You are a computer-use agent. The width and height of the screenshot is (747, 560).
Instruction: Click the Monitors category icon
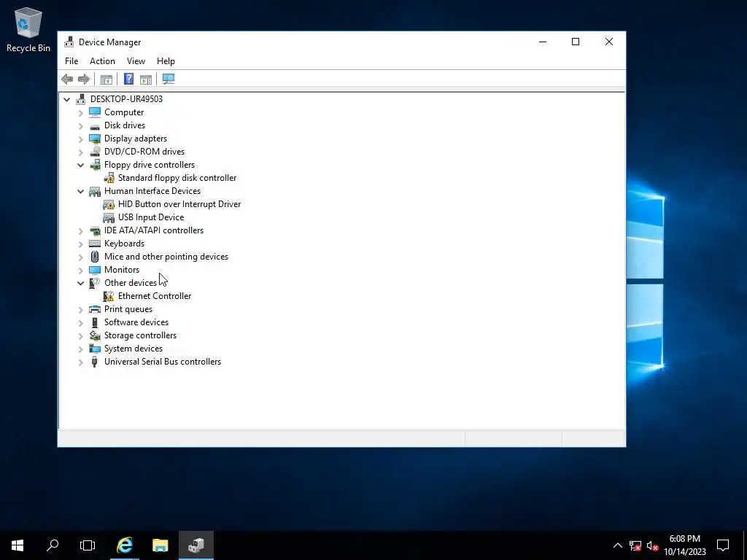(95, 270)
